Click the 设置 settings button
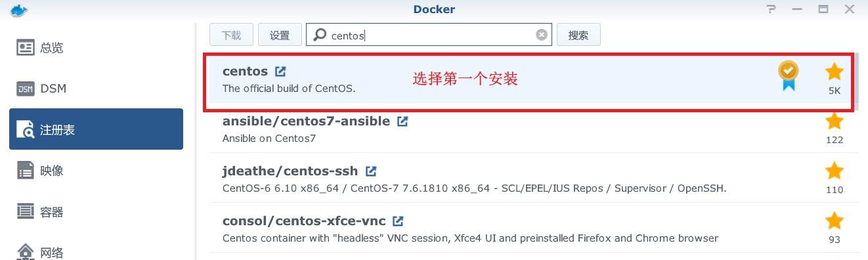Screen dimensions: 868x260 click(280, 35)
